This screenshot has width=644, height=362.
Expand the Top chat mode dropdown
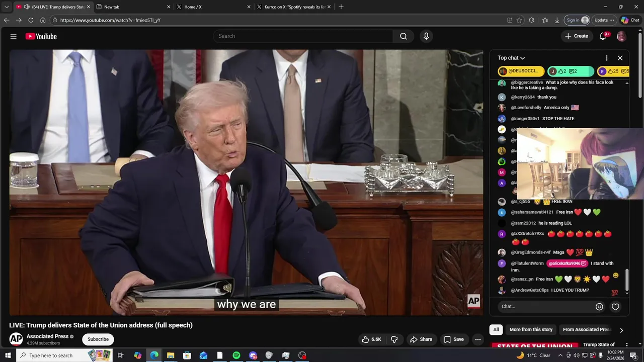[511, 58]
